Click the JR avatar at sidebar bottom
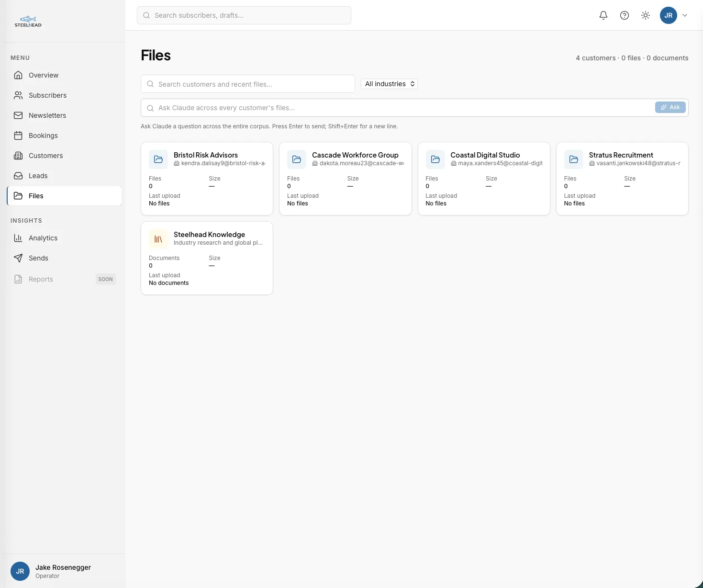The width and height of the screenshot is (703, 588). click(x=20, y=571)
